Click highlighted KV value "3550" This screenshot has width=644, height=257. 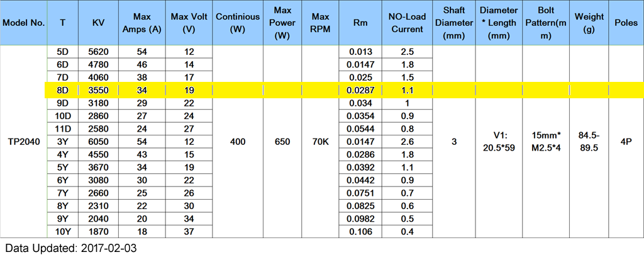pyautogui.click(x=98, y=90)
